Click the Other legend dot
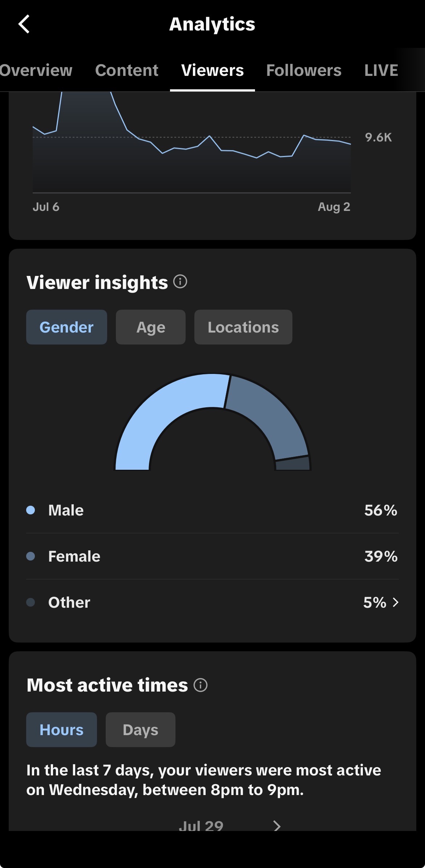This screenshot has height=868, width=425. [x=31, y=602]
